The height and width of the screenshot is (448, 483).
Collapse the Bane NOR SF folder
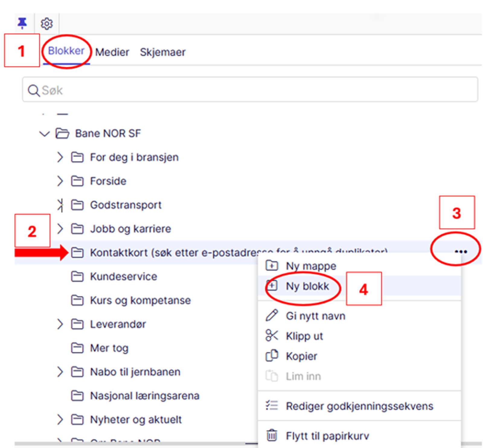tap(44, 133)
